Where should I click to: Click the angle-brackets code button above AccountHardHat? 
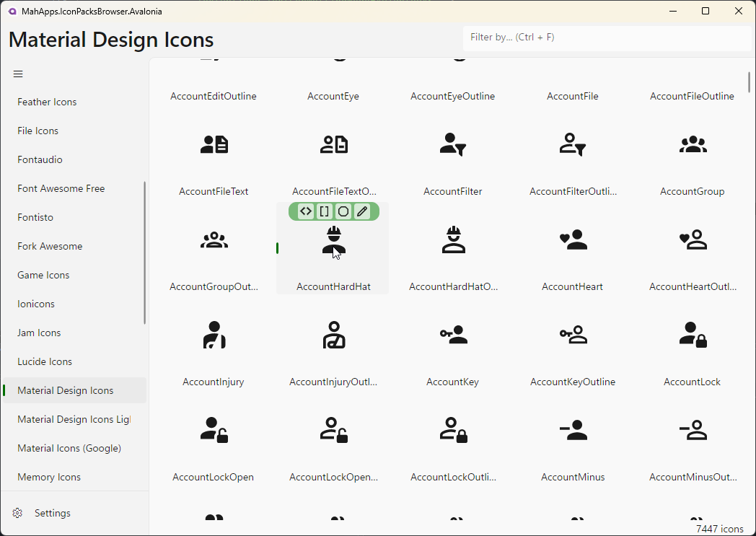306,211
